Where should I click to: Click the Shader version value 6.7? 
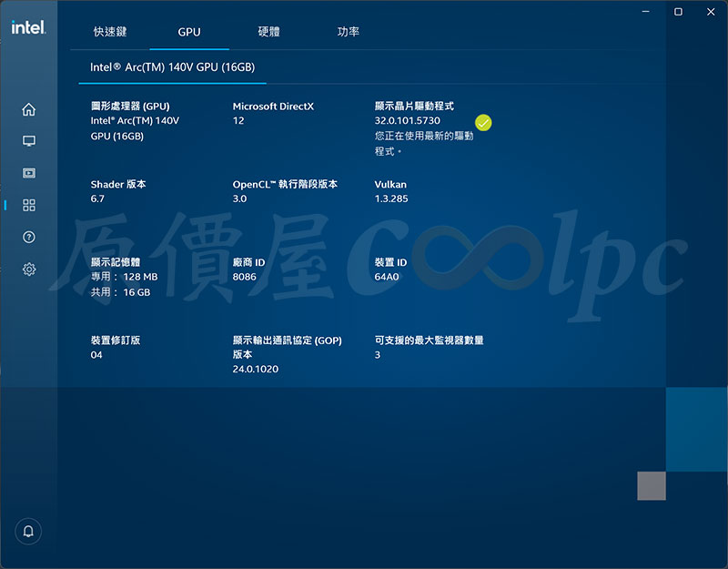pyautogui.click(x=97, y=198)
